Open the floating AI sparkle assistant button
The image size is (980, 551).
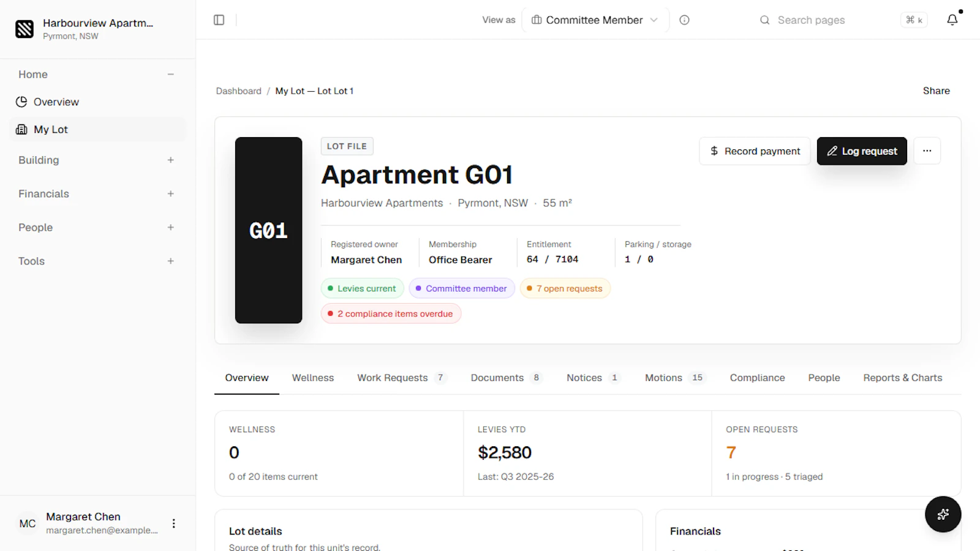pyautogui.click(x=943, y=514)
